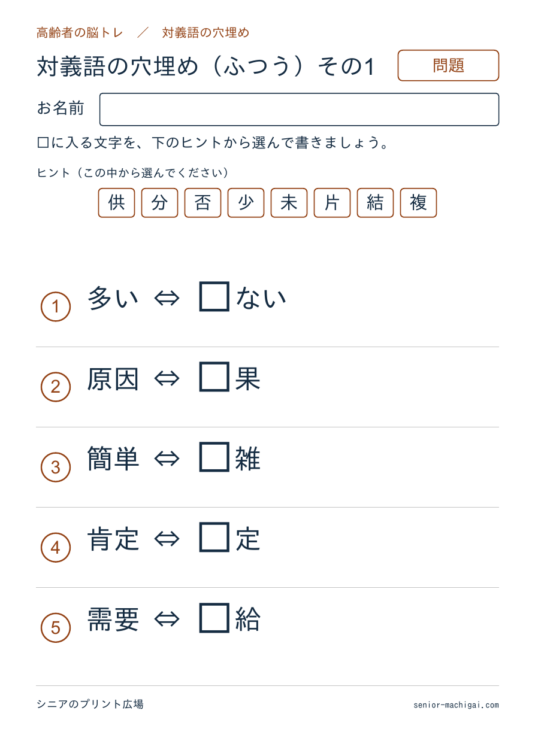
Task: Click the empty box before 雑
Action: coord(214,457)
